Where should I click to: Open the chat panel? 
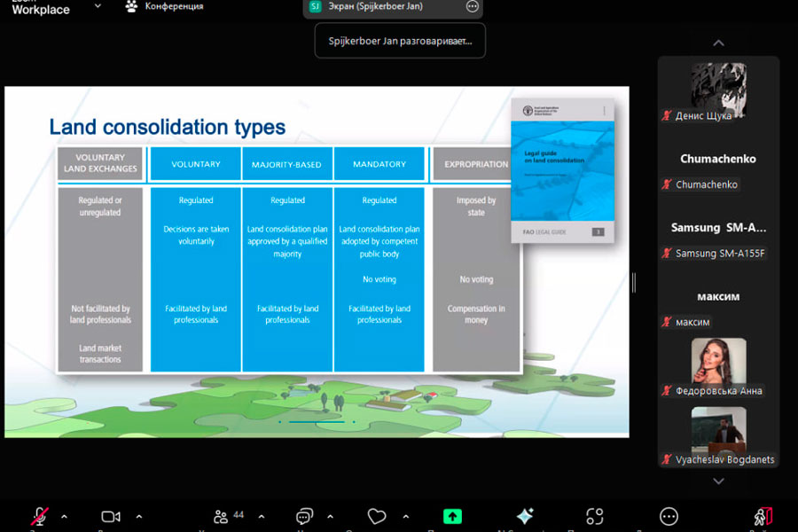pyautogui.click(x=304, y=516)
